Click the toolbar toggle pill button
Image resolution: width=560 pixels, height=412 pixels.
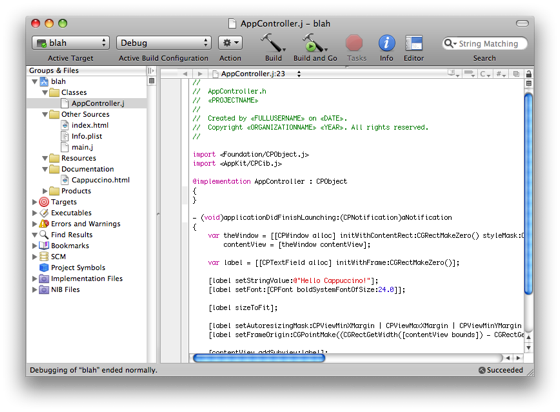point(522,24)
